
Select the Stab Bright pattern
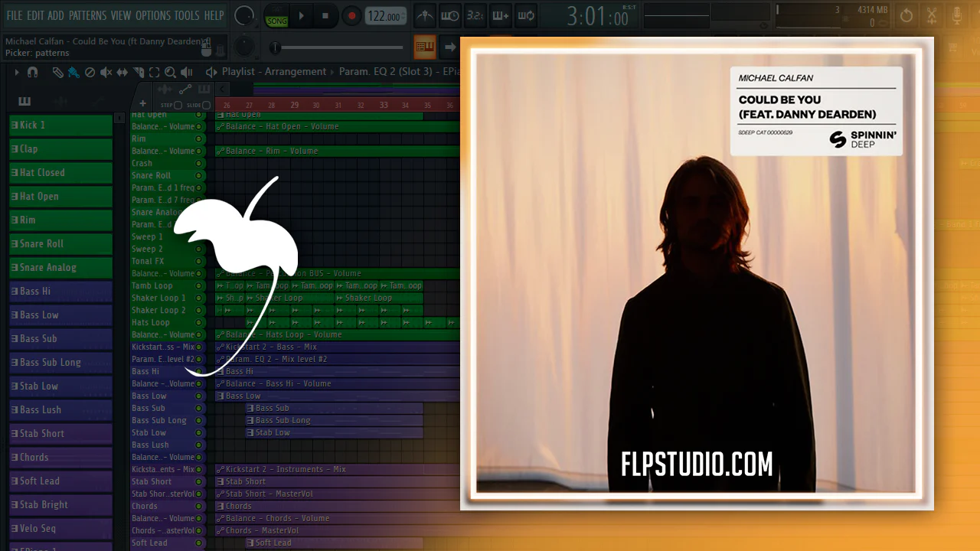tap(60, 504)
